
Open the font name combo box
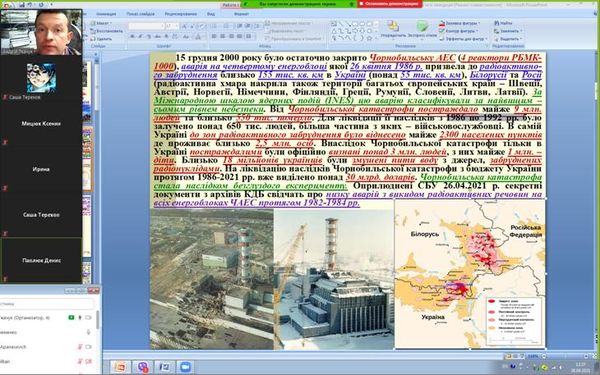pyautogui.click(x=146, y=26)
